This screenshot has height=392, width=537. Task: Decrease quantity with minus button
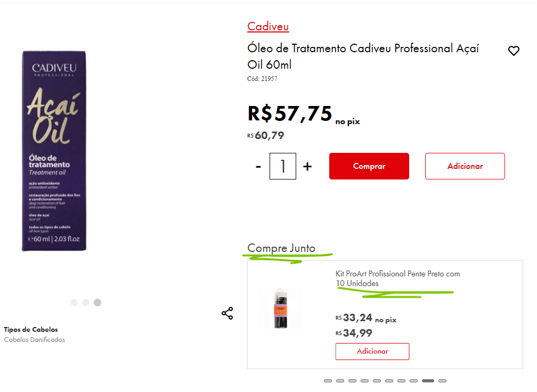tap(258, 166)
